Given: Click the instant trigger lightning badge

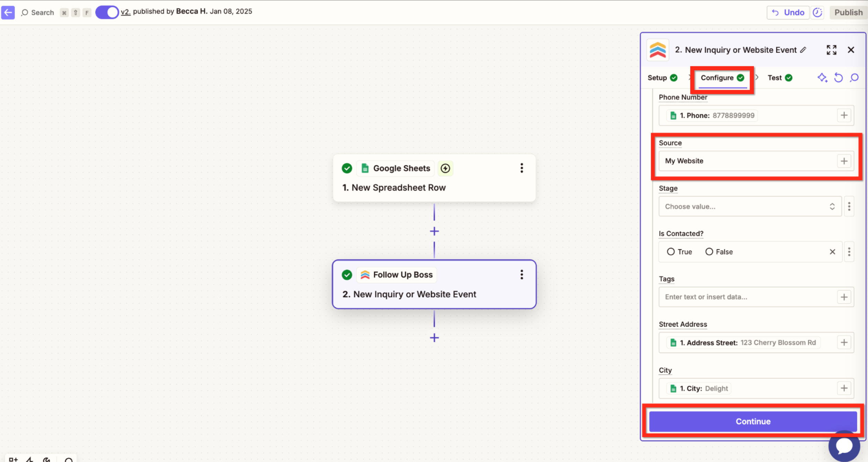Looking at the screenshot, I should click(x=445, y=168).
